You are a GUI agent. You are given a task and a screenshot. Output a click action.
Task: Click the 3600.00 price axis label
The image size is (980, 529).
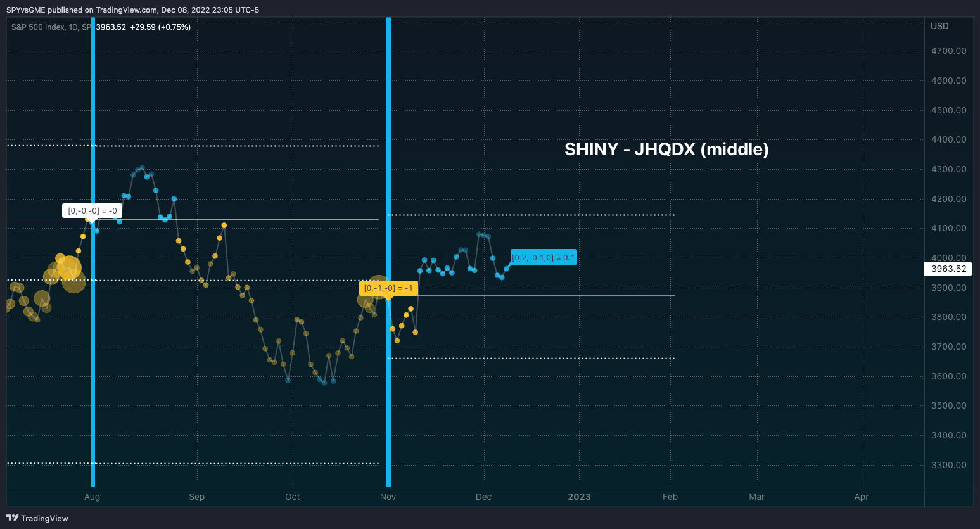(x=948, y=376)
